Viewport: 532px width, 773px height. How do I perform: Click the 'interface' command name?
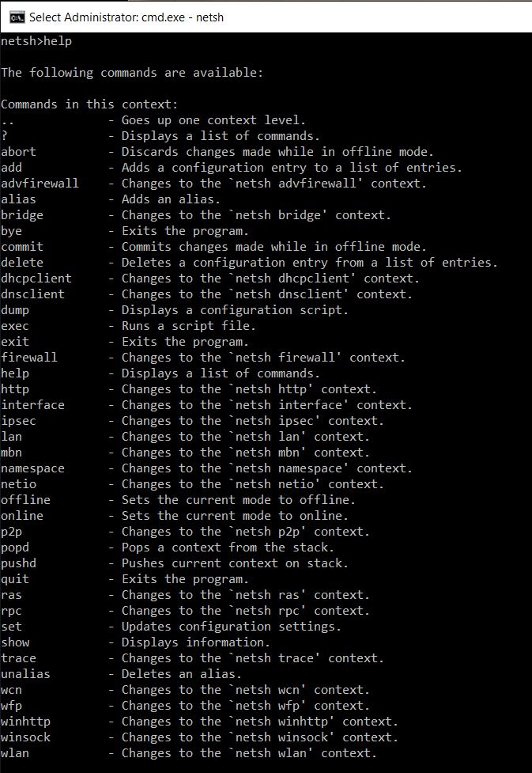point(33,405)
